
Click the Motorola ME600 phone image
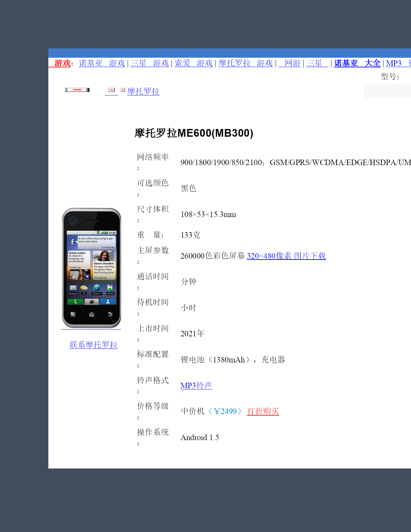(x=92, y=268)
